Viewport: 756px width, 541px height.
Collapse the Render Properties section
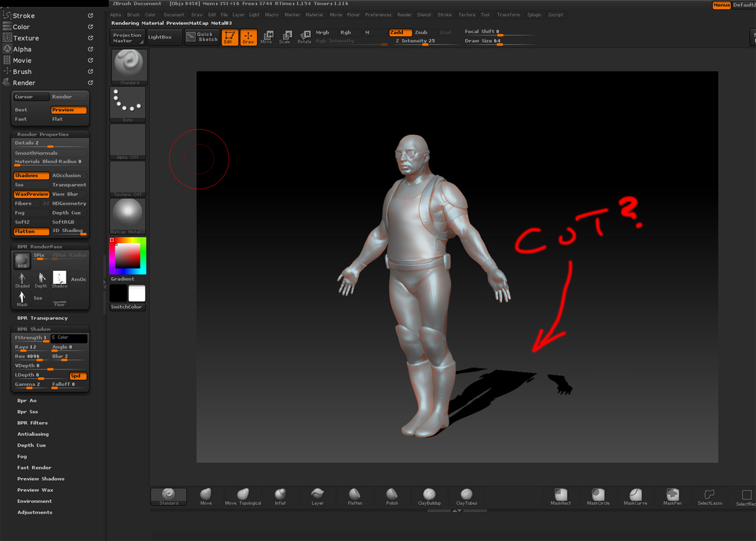point(43,134)
